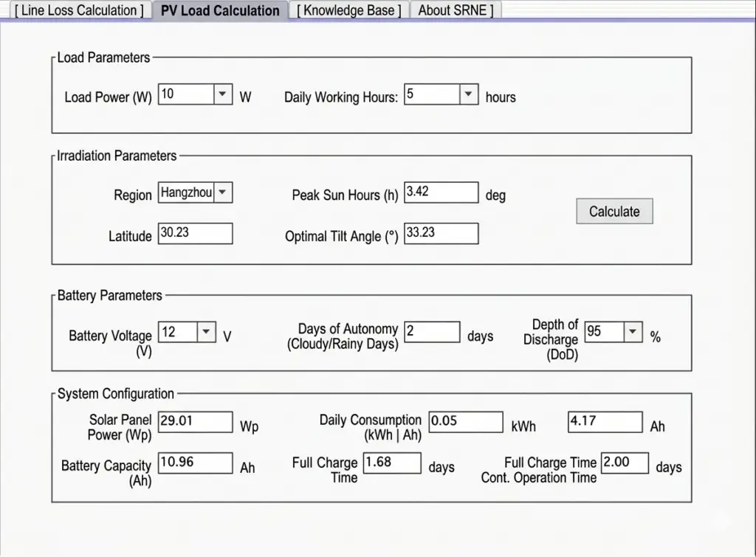Click the Full Charge Time field

pos(392,463)
